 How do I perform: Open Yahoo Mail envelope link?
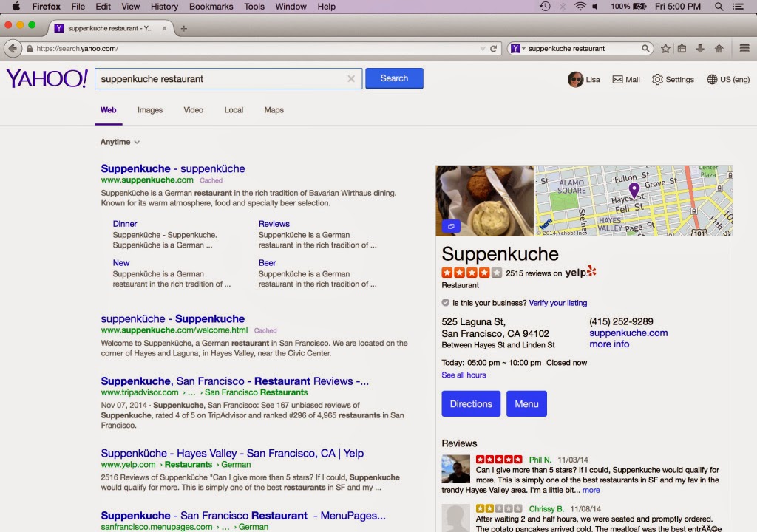coord(625,80)
